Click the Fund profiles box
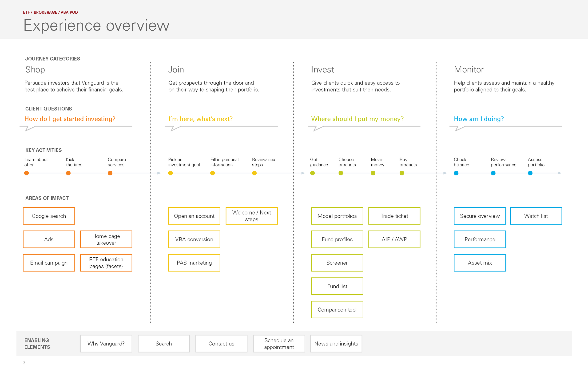Image resolution: width=588 pixels, height=381 pixels. click(x=337, y=239)
